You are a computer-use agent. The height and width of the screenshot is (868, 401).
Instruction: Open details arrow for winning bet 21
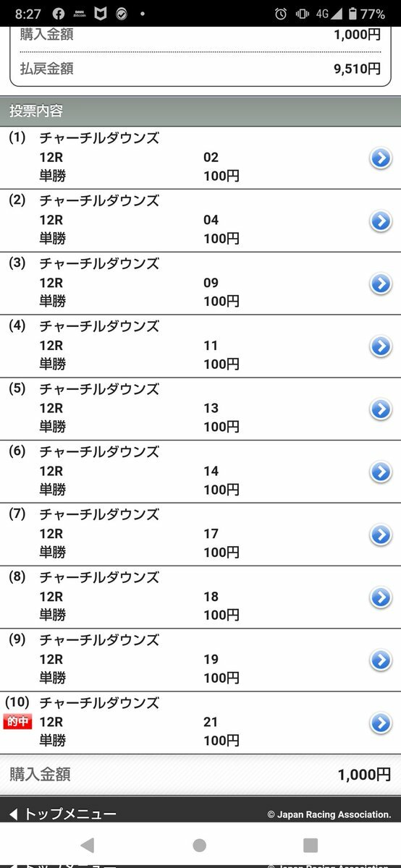pos(381,723)
